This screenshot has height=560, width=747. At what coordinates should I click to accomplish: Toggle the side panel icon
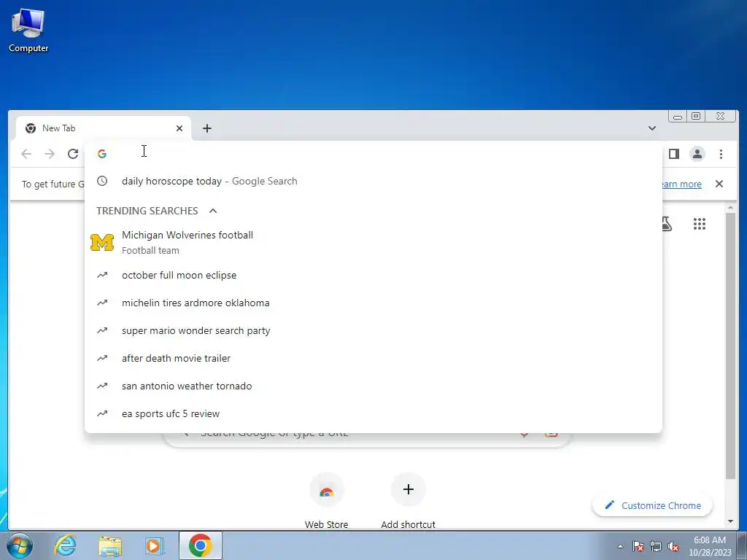click(x=673, y=154)
